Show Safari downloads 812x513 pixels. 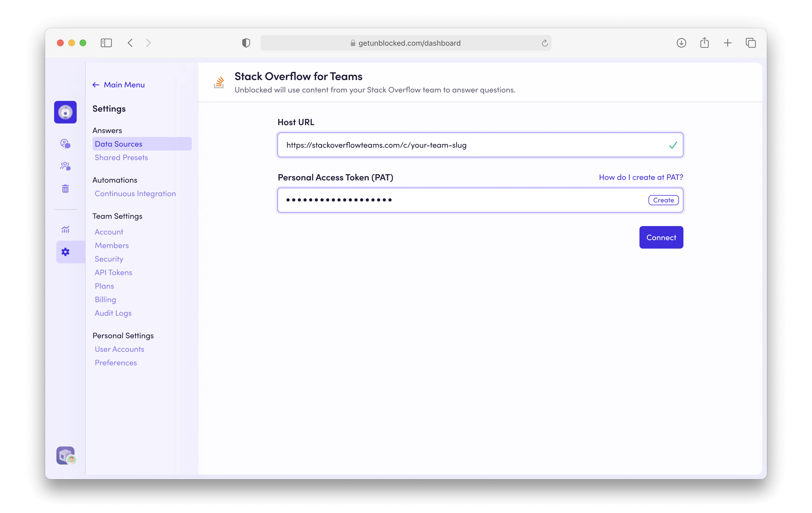(x=681, y=43)
